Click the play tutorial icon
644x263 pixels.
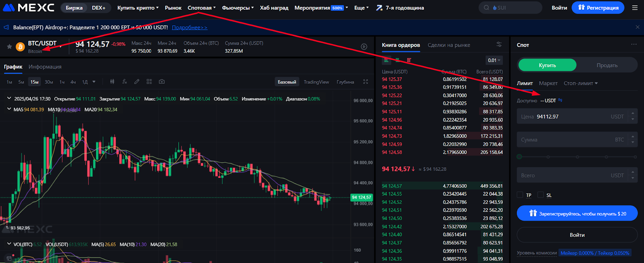point(364,47)
